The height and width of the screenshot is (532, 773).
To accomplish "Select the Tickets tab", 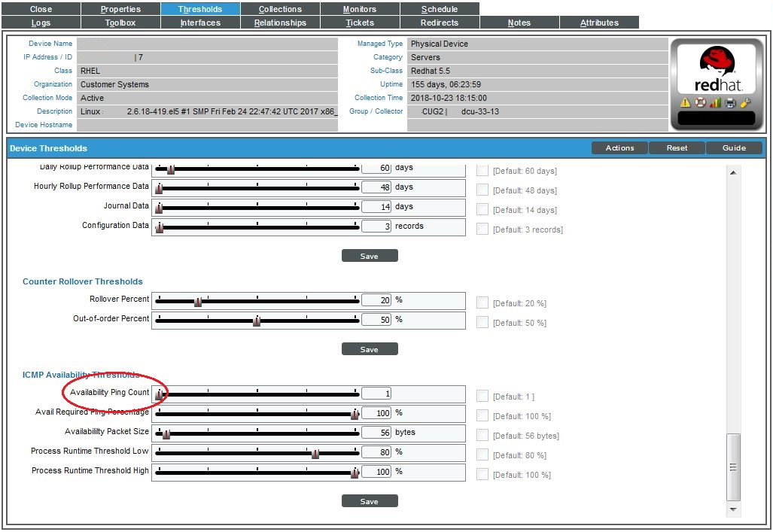I will coord(360,22).
